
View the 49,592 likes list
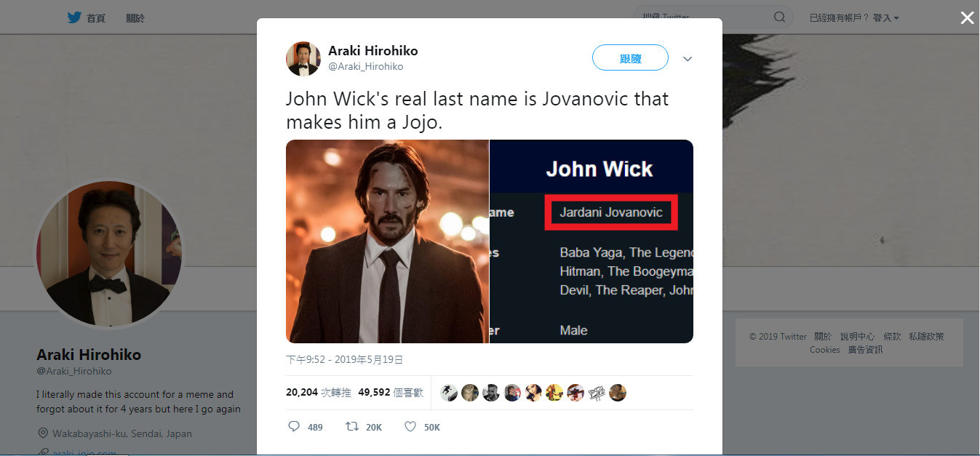tap(391, 392)
